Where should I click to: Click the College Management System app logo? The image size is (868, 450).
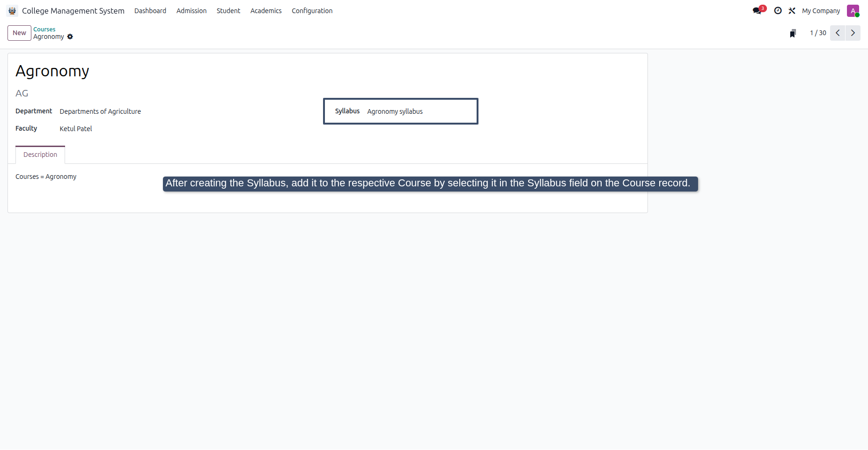pos(12,11)
